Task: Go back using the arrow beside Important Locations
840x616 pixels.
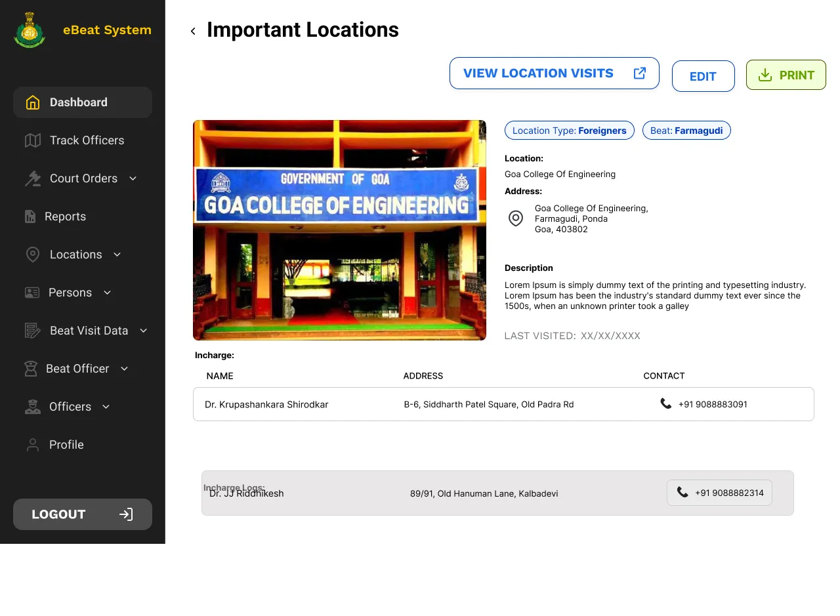Action: tap(193, 31)
